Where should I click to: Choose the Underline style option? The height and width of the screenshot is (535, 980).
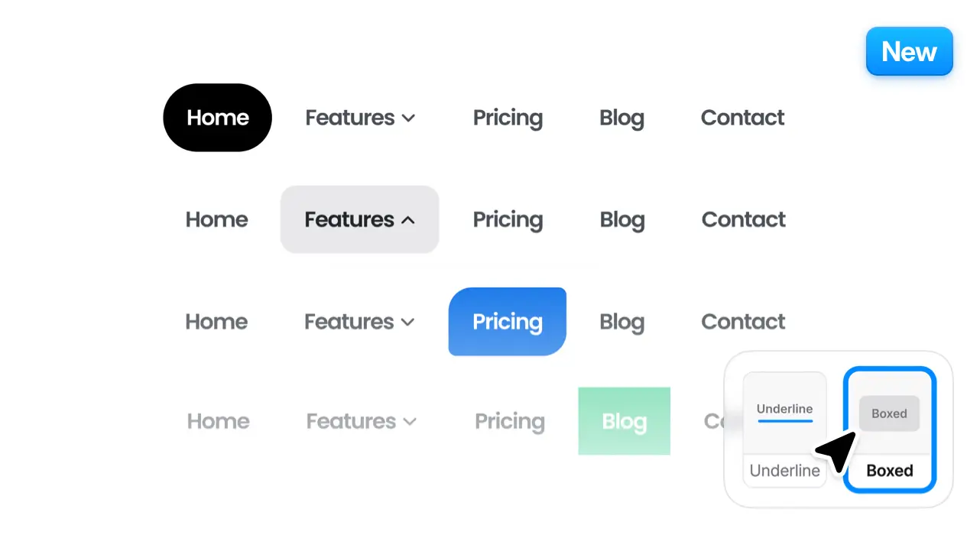tap(784, 471)
